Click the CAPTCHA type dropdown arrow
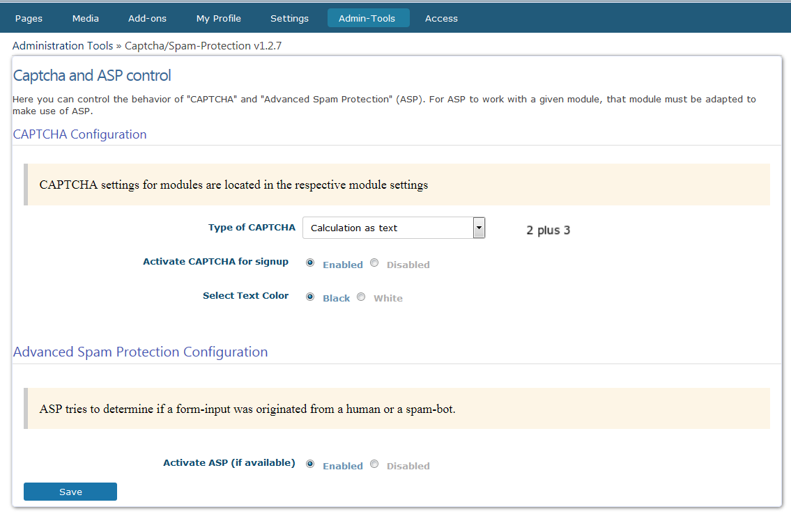This screenshot has width=791, height=532. tap(479, 228)
